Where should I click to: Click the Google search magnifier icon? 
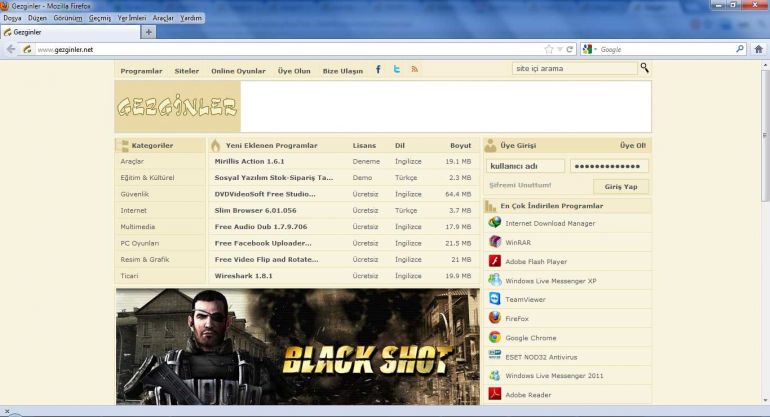[740, 49]
